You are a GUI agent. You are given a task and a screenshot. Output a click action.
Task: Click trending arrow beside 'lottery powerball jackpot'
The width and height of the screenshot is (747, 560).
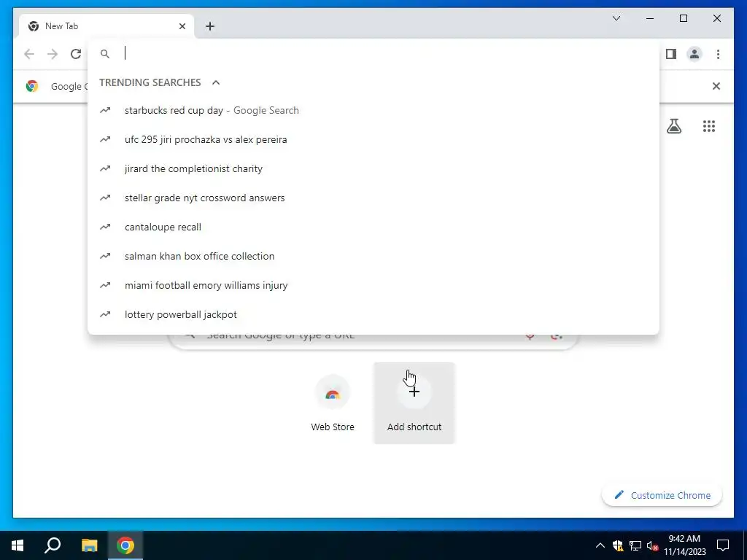click(105, 314)
